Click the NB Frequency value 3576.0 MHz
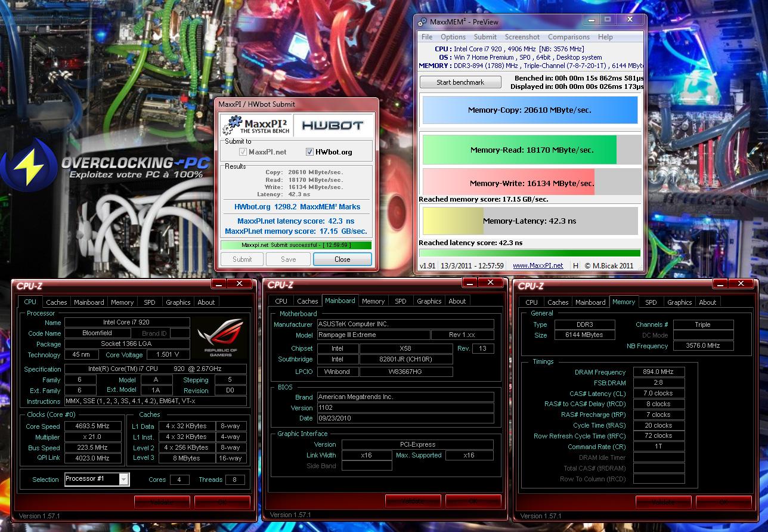 703,346
